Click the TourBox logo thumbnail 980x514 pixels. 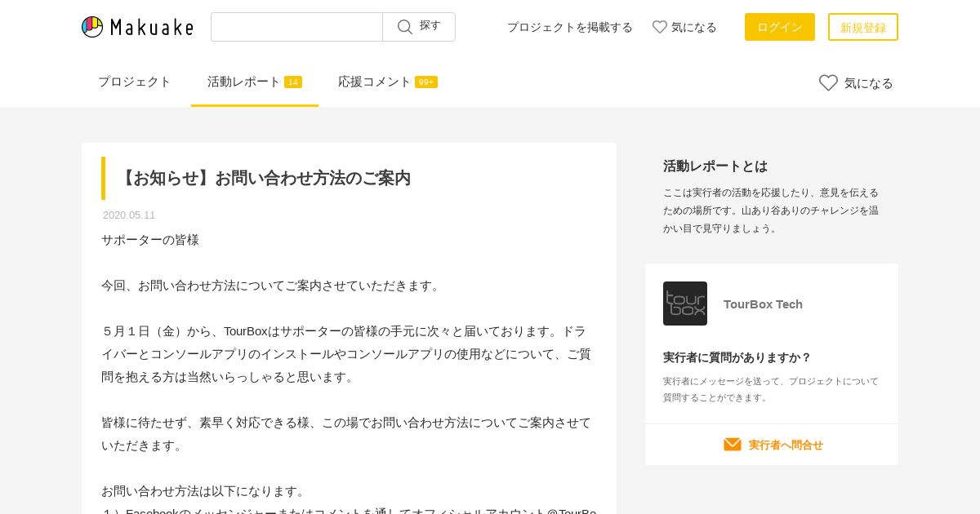click(x=685, y=304)
